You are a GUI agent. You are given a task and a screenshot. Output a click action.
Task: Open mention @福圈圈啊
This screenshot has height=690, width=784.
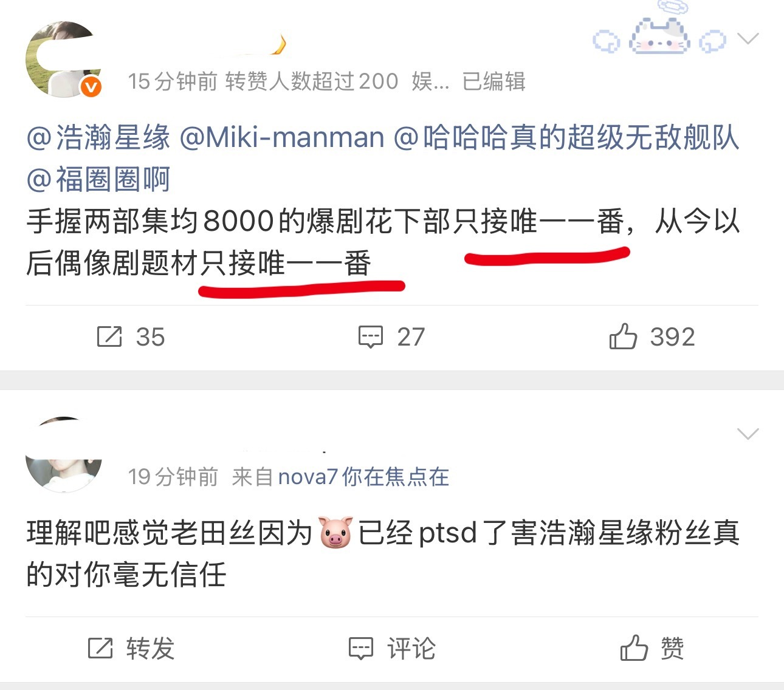(x=98, y=180)
